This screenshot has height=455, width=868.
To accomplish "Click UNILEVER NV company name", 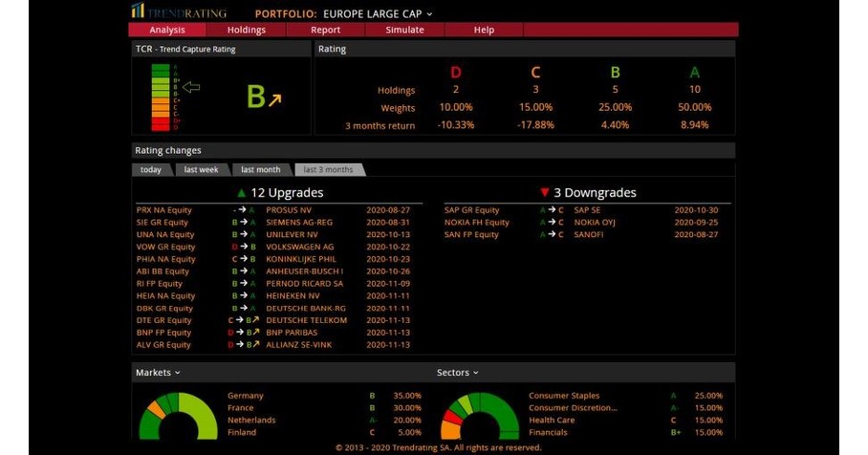I will 292,235.
